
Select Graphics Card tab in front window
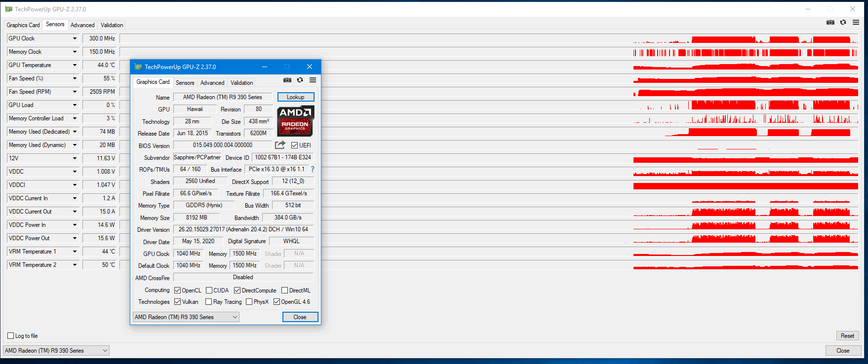[153, 82]
